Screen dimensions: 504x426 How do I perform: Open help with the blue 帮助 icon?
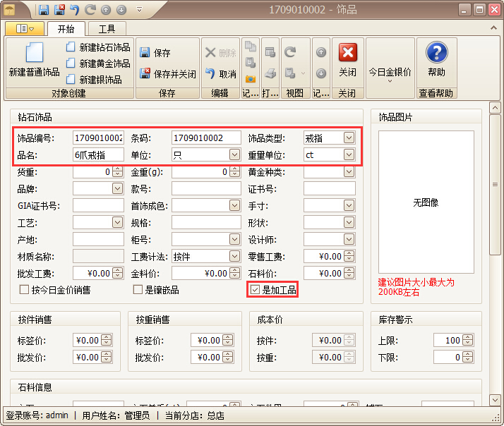(436, 54)
